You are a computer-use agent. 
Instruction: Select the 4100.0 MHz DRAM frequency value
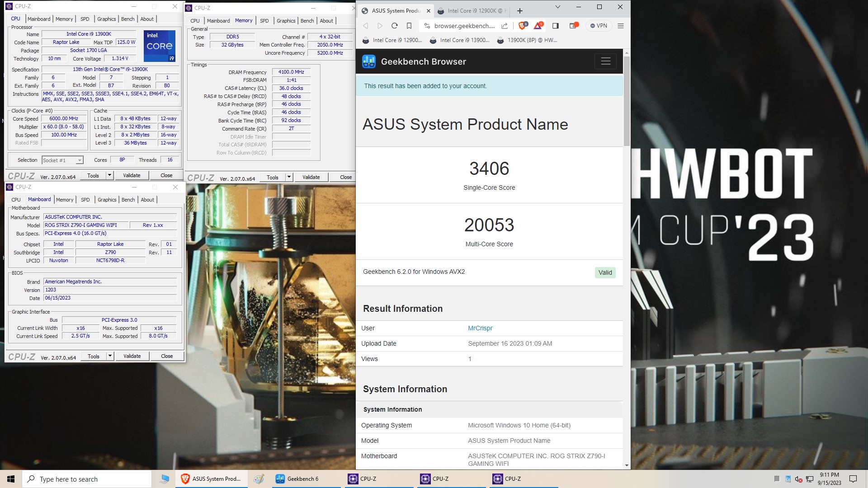[x=291, y=72]
